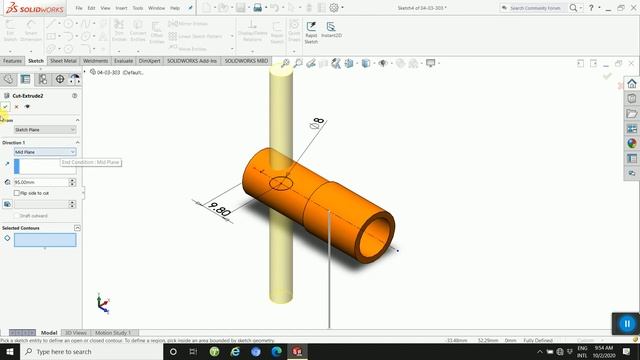The image size is (640, 360).
Task: Collapse the Selected Contours section
Action: point(77,228)
